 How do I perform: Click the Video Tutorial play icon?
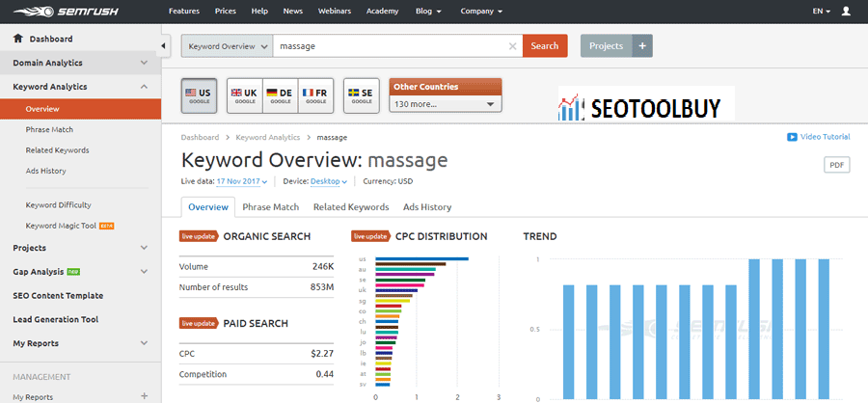tap(792, 137)
